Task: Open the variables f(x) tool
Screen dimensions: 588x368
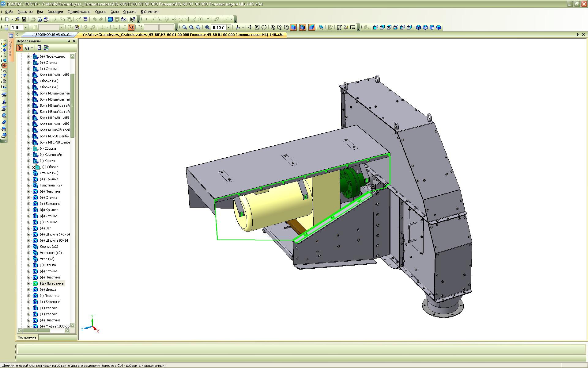Action: coord(124,19)
